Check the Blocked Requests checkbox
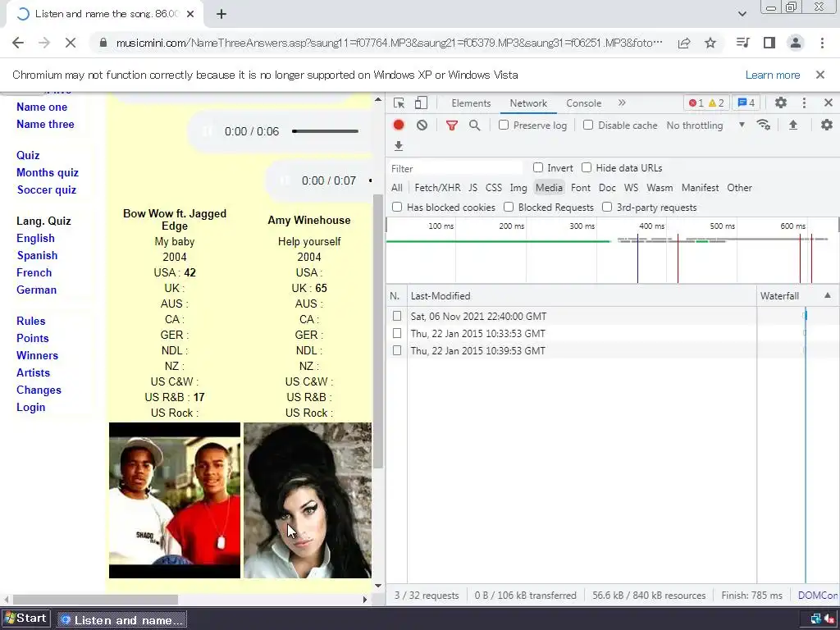Viewport: 840px width, 630px height. pos(509,207)
